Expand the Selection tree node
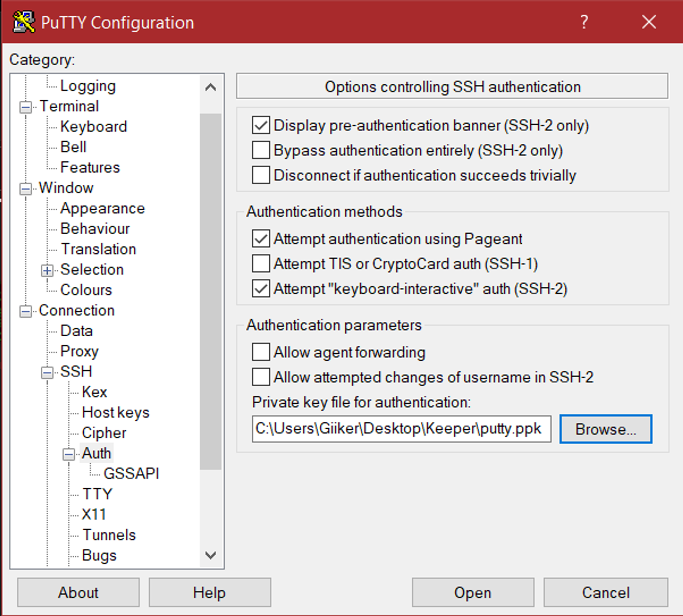Image resolution: width=683 pixels, height=616 pixels. pos(47,271)
